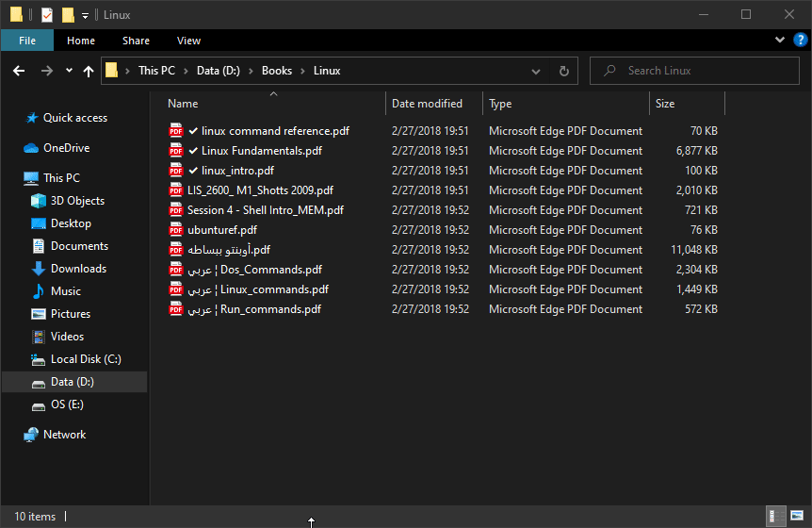The width and height of the screenshot is (812, 528).
Task: Click Properties icon in quick access toolbar
Action: [47, 15]
